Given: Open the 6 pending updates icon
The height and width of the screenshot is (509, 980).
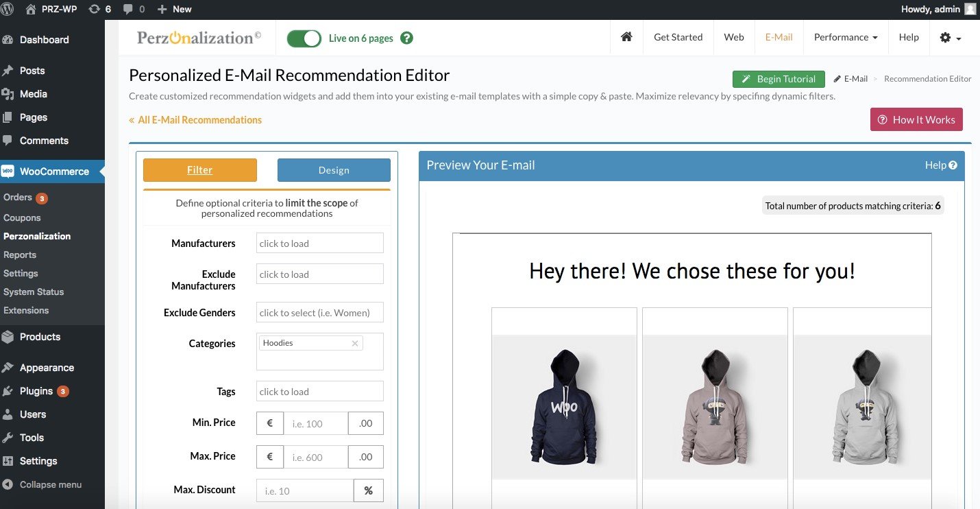Looking at the screenshot, I should coord(99,10).
